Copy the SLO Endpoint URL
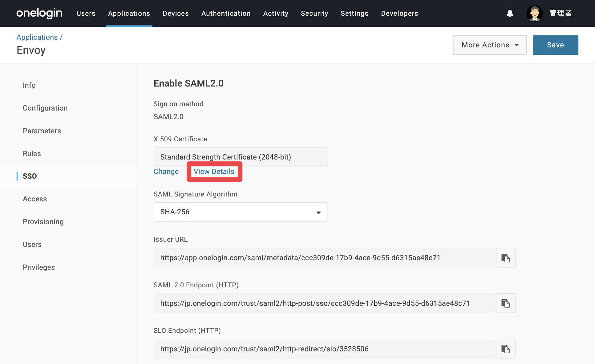The image size is (595, 364). click(x=505, y=349)
